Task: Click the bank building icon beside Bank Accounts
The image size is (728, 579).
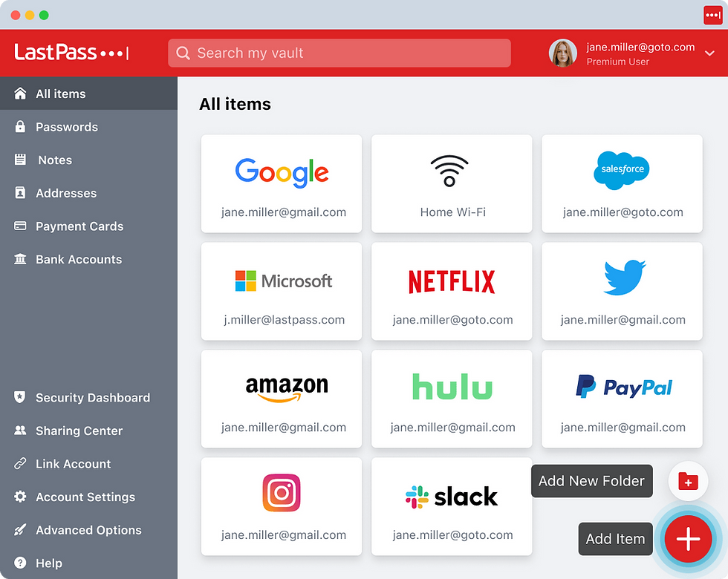Action: pos(20,259)
